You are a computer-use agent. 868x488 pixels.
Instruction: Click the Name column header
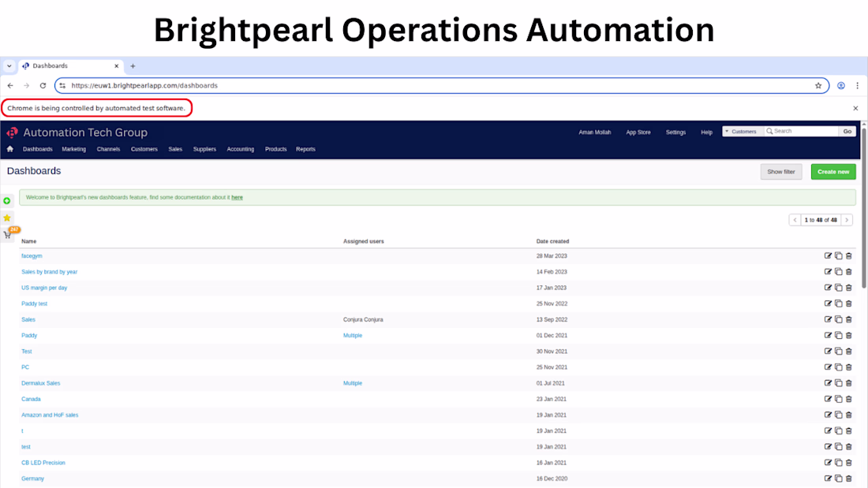[x=28, y=242]
